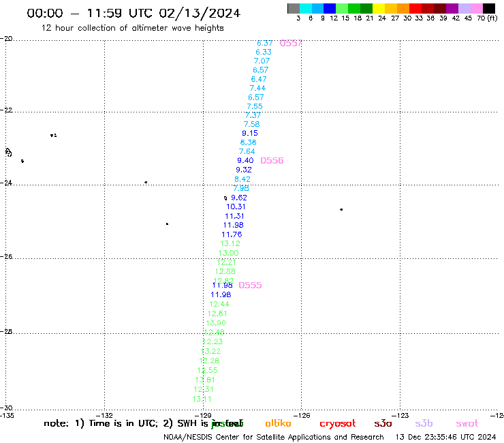
Task: Click the black swatch at the legend end
Action: point(489,8)
